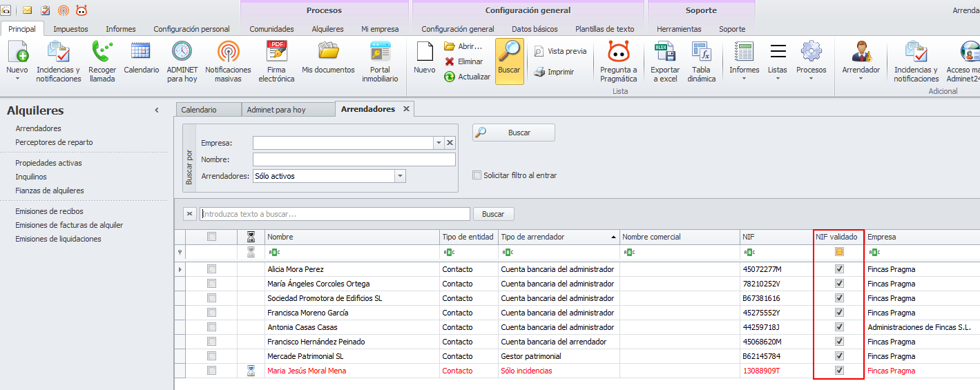The height and width of the screenshot is (390, 980).
Task: Open Emisiones de recibos link
Action: [49, 211]
